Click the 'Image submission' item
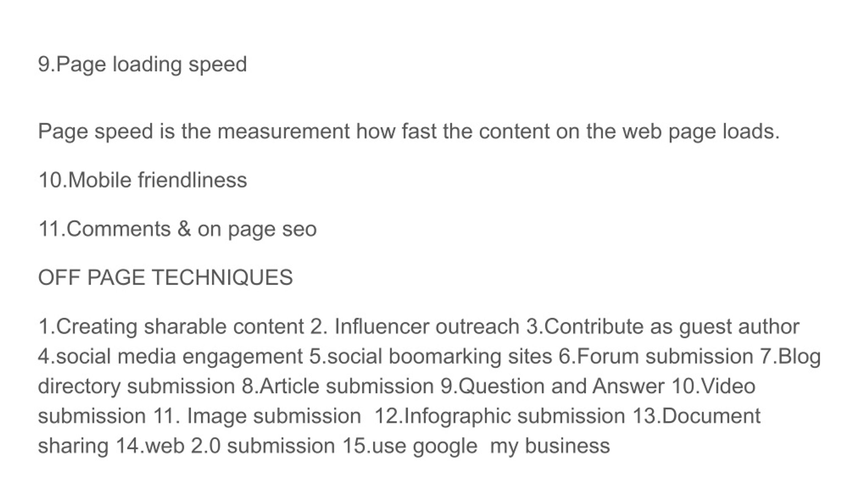Viewport: 868px width, 488px height. pyautogui.click(x=274, y=416)
